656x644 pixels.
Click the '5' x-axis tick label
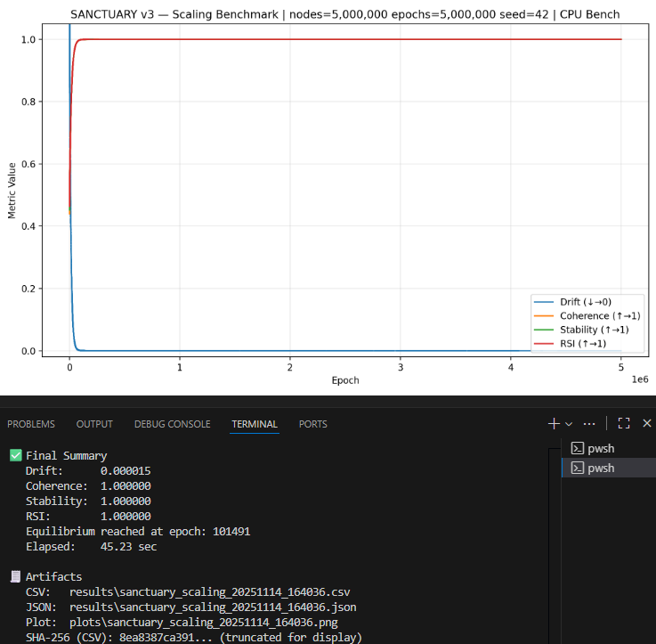[621, 367]
